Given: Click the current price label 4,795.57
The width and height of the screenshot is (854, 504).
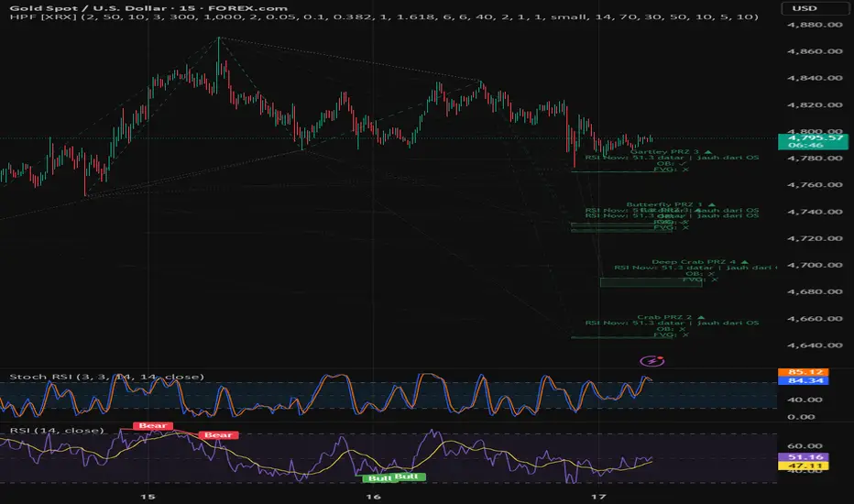Looking at the screenshot, I should tap(813, 137).
